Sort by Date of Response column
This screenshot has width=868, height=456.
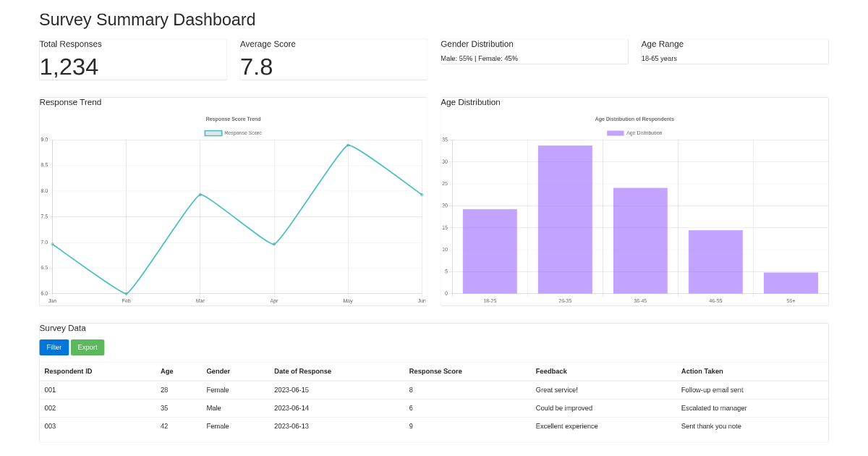coord(302,371)
